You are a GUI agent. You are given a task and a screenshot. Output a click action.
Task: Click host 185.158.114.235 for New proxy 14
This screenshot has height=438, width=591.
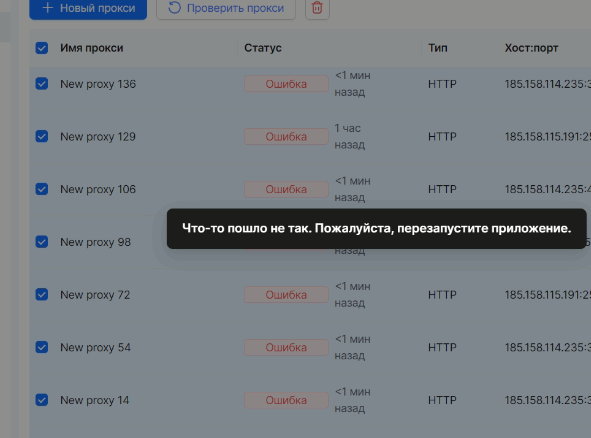[548, 400]
